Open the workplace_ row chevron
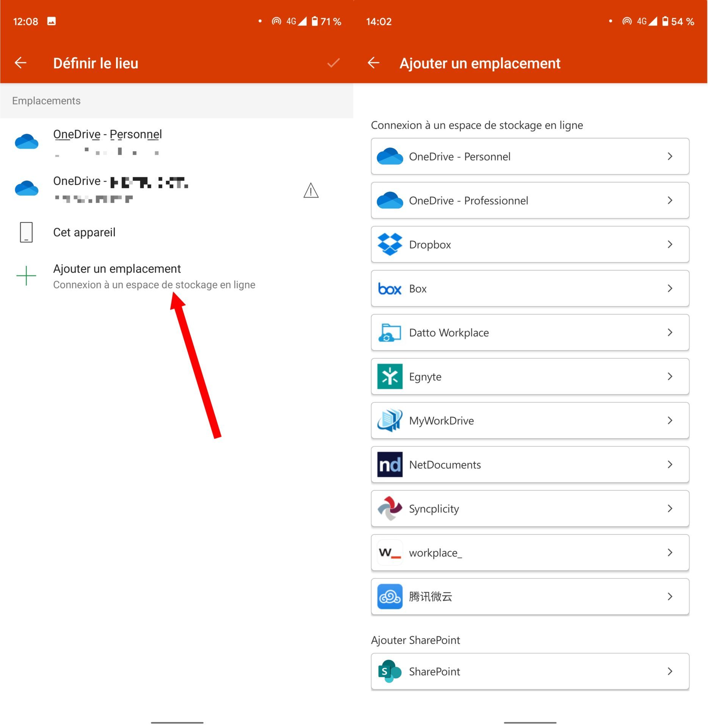 coord(670,552)
